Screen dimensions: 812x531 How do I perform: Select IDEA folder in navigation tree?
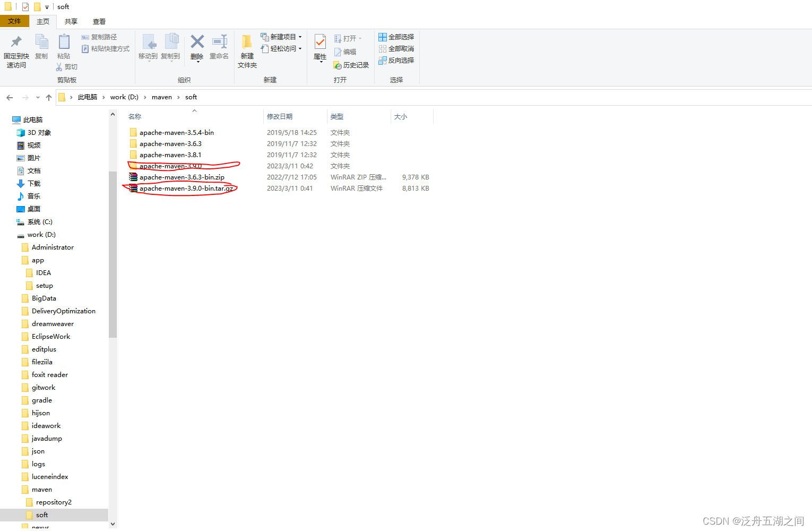pos(44,273)
